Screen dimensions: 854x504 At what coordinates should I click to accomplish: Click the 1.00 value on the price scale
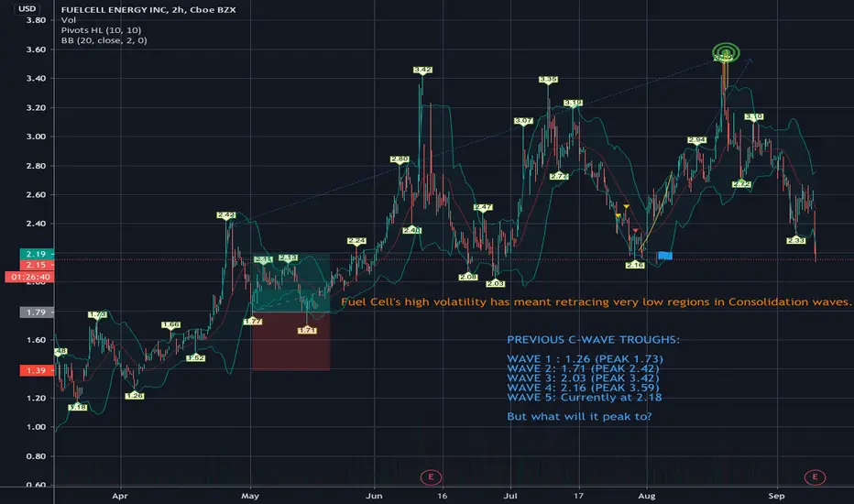pos(36,427)
